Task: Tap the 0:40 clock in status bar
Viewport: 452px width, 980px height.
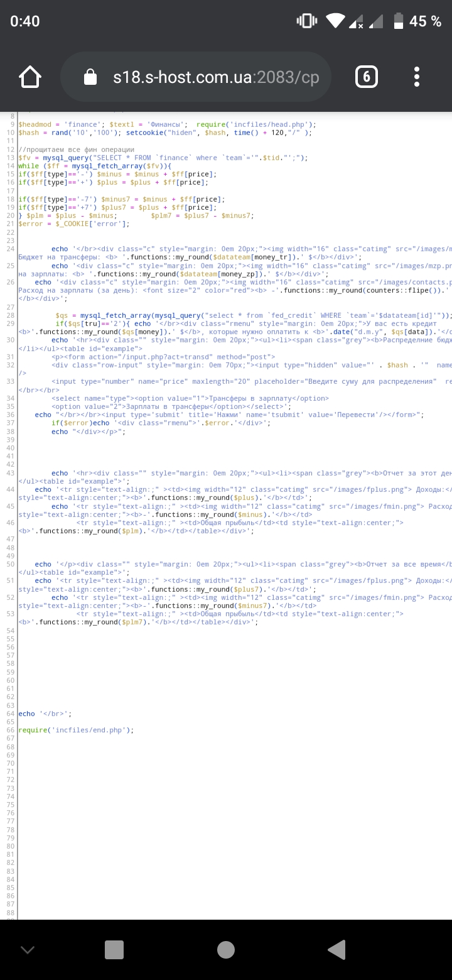Action: [x=25, y=21]
